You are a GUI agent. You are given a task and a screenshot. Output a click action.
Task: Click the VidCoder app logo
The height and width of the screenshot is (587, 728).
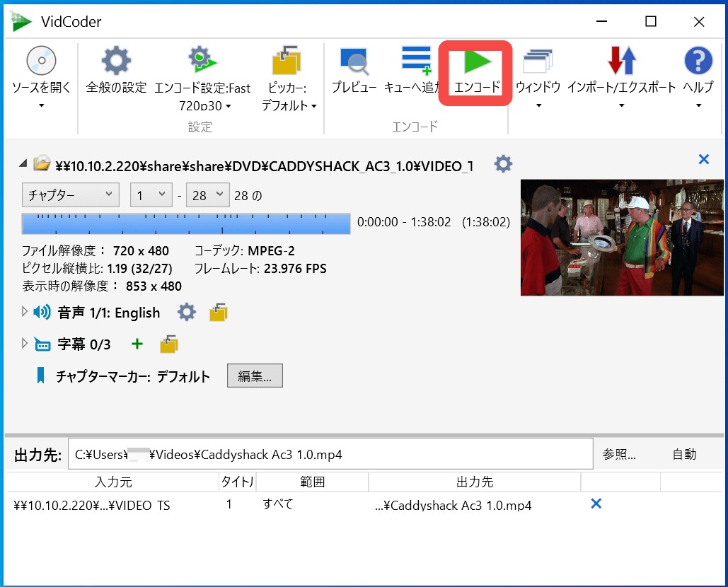pyautogui.click(x=21, y=21)
